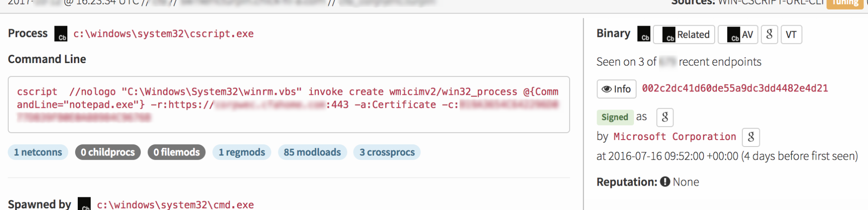Image resolution: width=868 pixels, height=210 pixels.
Task: Show the 3 crossprocs events
Action: pyautogui.click(x=387, y=152)
